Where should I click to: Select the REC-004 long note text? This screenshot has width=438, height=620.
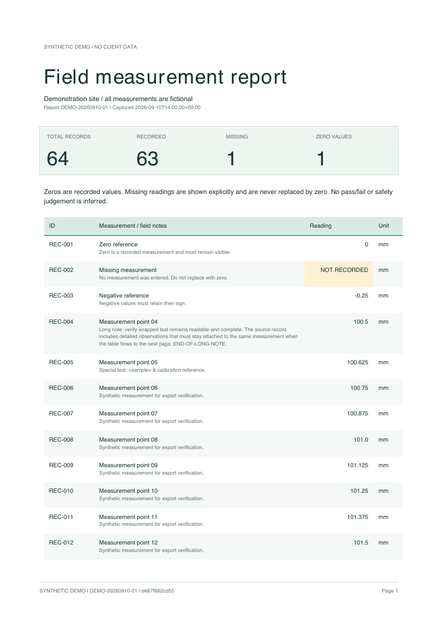coord(198,336)
